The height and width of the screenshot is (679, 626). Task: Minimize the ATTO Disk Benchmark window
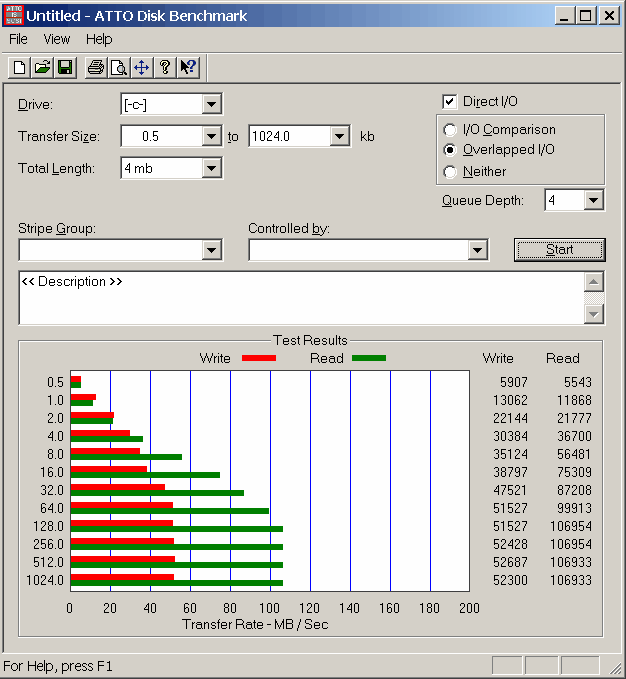(564, 16)
